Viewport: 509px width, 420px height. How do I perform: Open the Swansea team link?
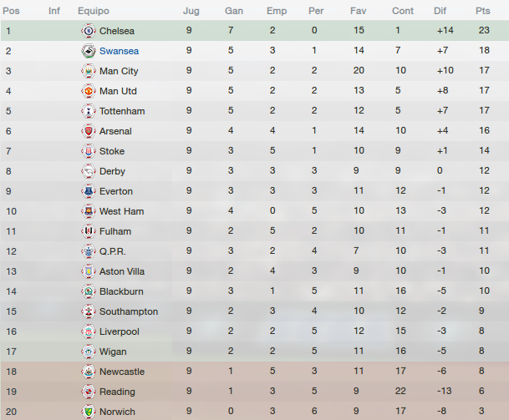click(x=120, y=51)
